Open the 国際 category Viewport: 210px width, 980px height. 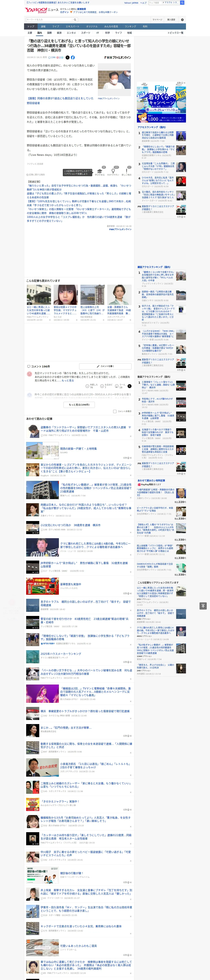click(50, 33)
